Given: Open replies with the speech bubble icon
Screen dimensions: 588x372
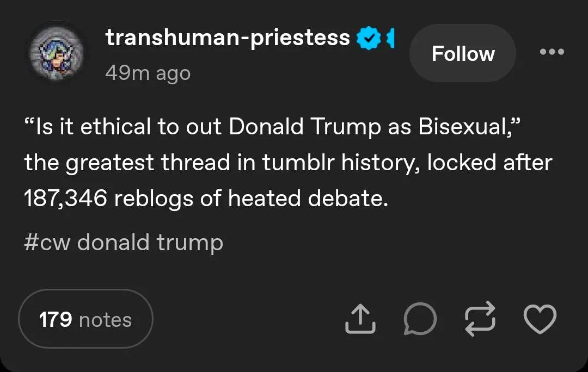Looking at the screenshot, I should point(419,319).
